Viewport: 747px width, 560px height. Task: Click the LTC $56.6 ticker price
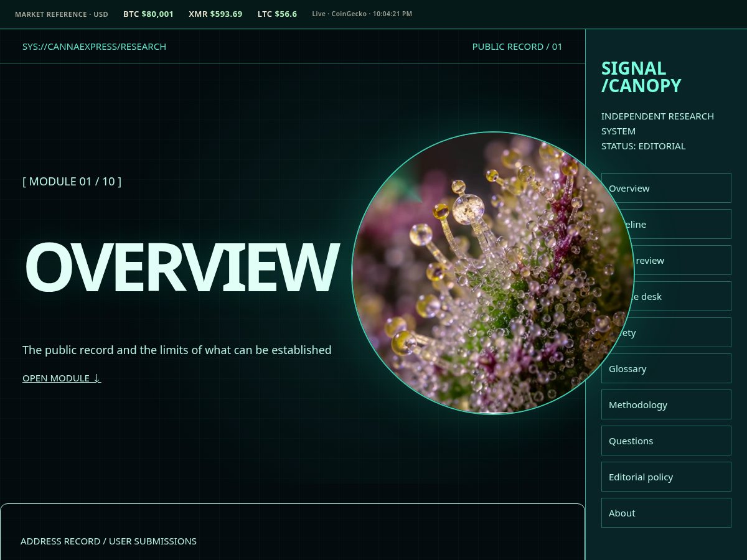pyautogui.click(x=277, y=14)
